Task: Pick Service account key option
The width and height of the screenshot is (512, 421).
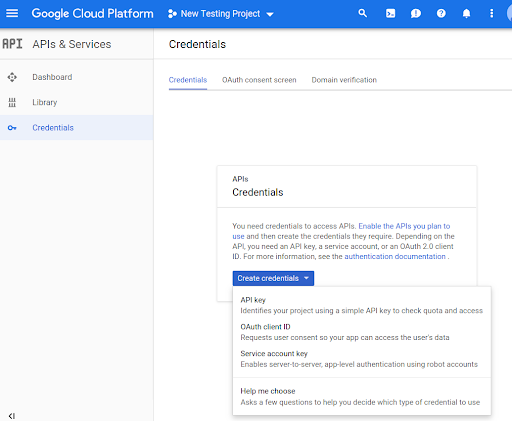Action: (x=362, y=359)
